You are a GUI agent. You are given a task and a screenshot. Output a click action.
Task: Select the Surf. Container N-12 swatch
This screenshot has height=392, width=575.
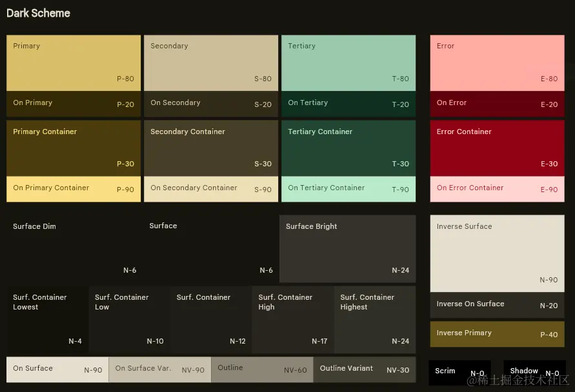pos(211,319)
